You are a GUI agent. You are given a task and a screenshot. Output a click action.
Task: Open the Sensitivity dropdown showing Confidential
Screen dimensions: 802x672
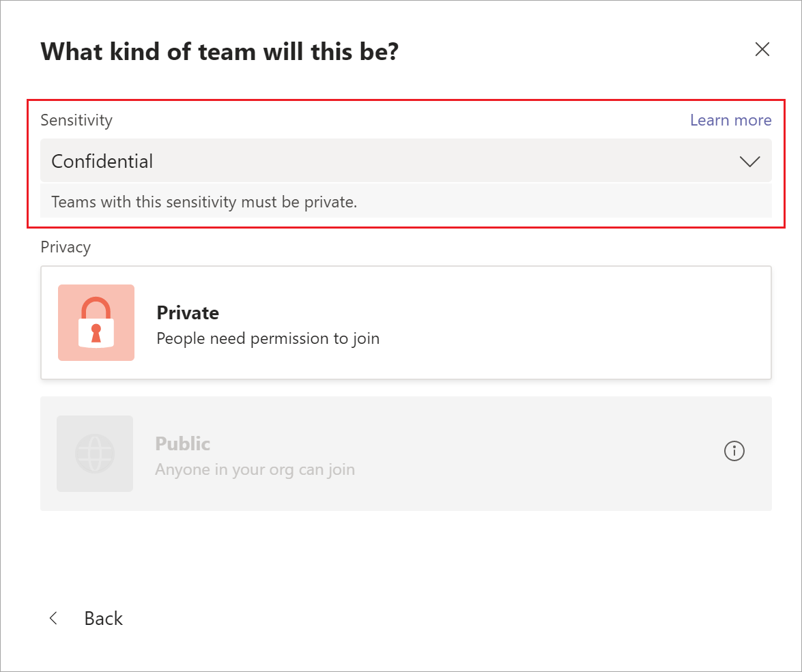tap(406, 161)
